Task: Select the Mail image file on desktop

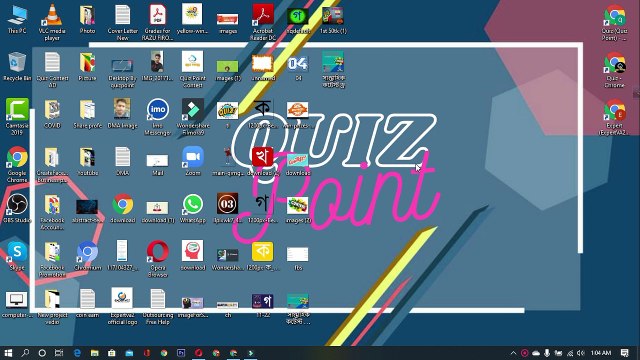Action: tap(158, 165)
